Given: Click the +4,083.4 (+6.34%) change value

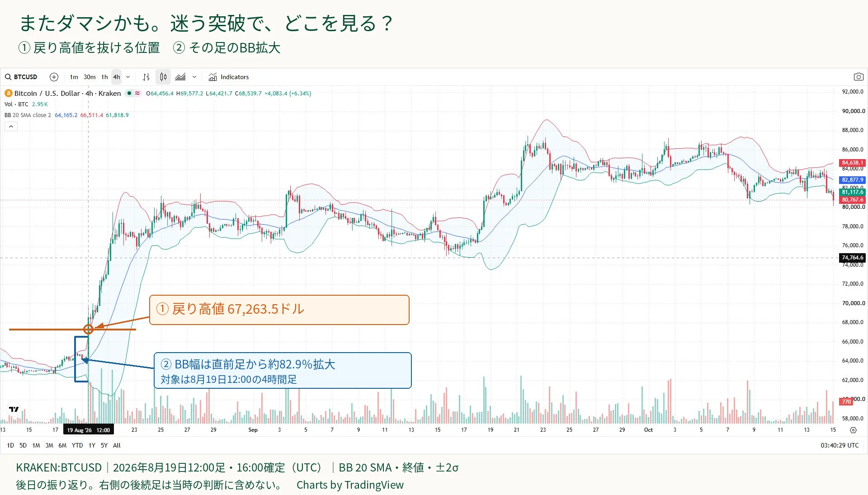Looking at the screenshot, I should pyautogui.click(x=288, y=93).
